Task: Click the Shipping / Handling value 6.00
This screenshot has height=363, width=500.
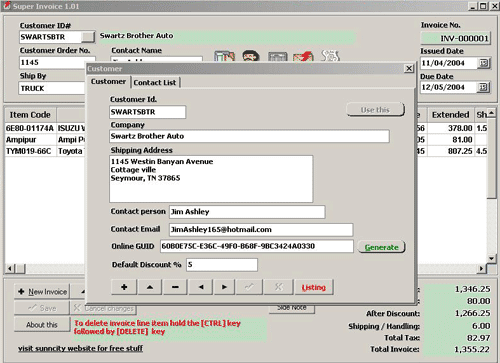Action: point(481,326)
